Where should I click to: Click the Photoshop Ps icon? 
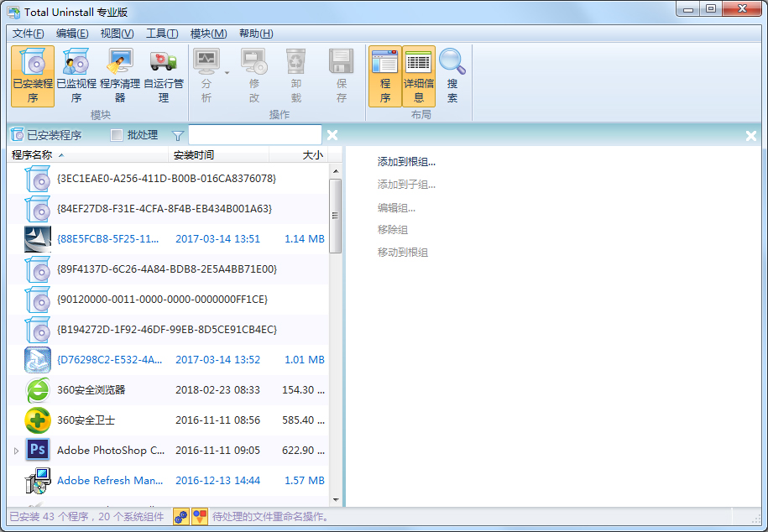(x=38, y=450)
